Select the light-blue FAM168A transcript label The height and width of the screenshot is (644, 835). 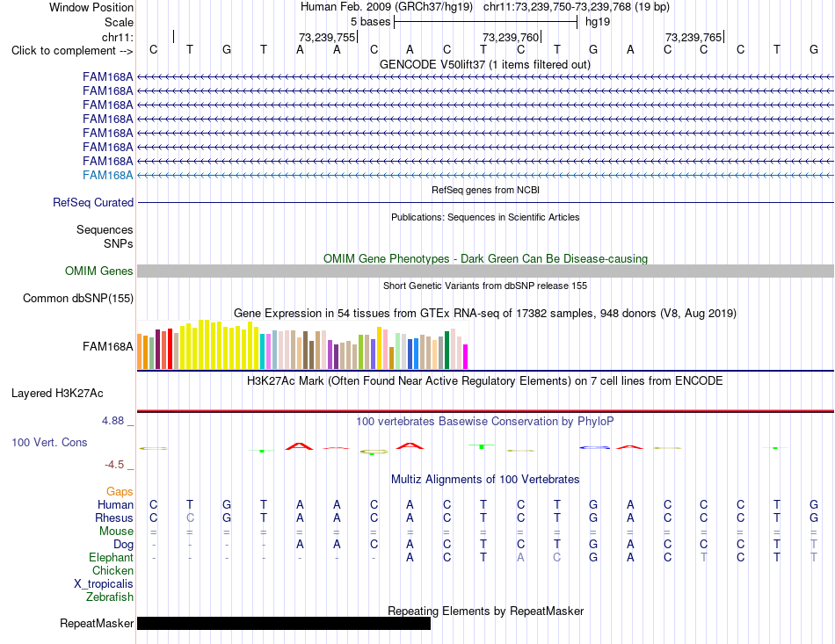coord(107,175)
